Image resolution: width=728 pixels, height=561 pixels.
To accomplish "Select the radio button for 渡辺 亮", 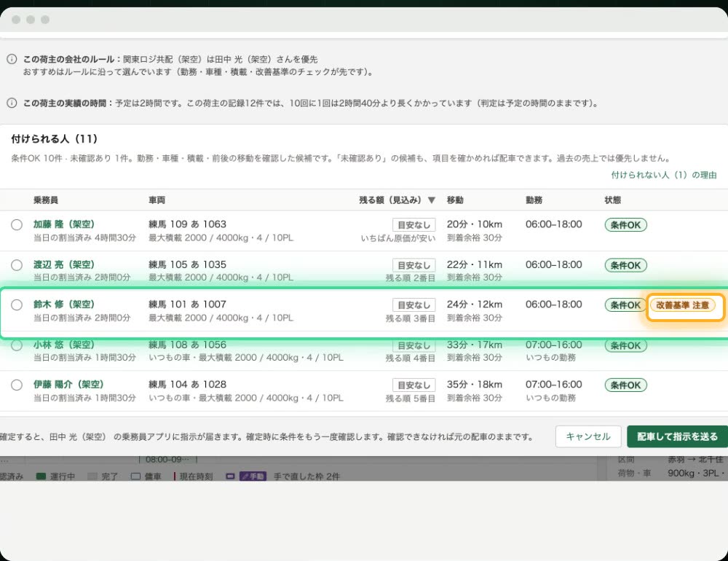I will [x=17, y=265].
